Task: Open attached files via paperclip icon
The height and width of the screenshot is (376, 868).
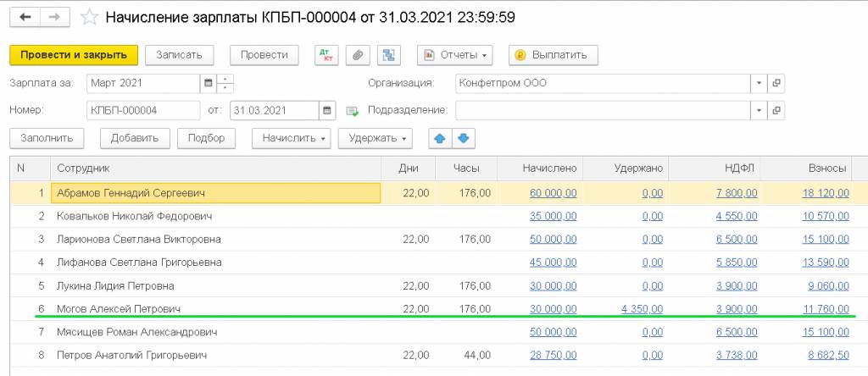Action: (x=358, y=55)
